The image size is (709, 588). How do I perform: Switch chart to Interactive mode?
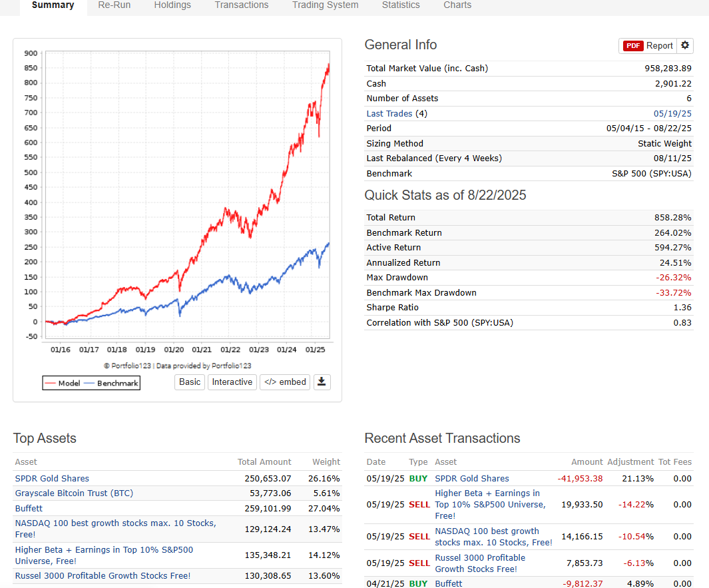(232, 382)
